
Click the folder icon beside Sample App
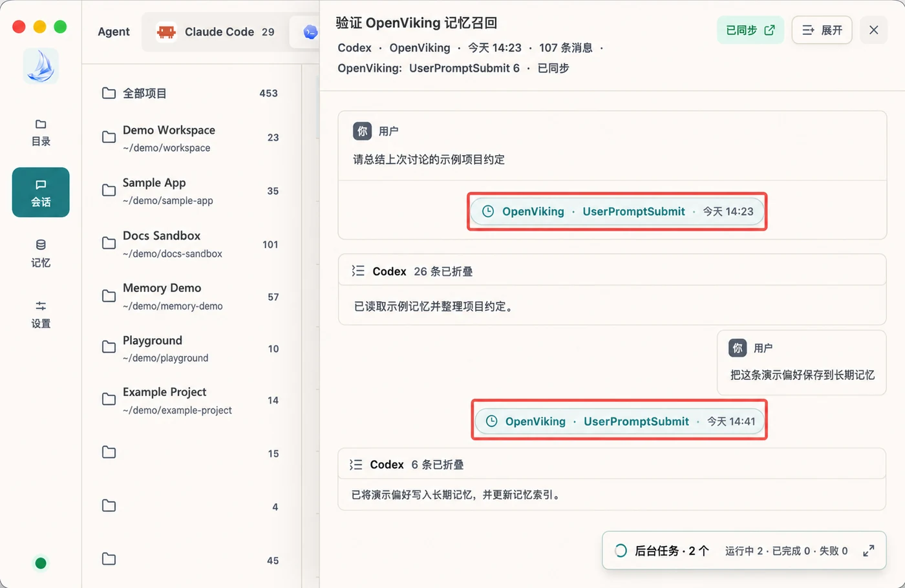109,190
